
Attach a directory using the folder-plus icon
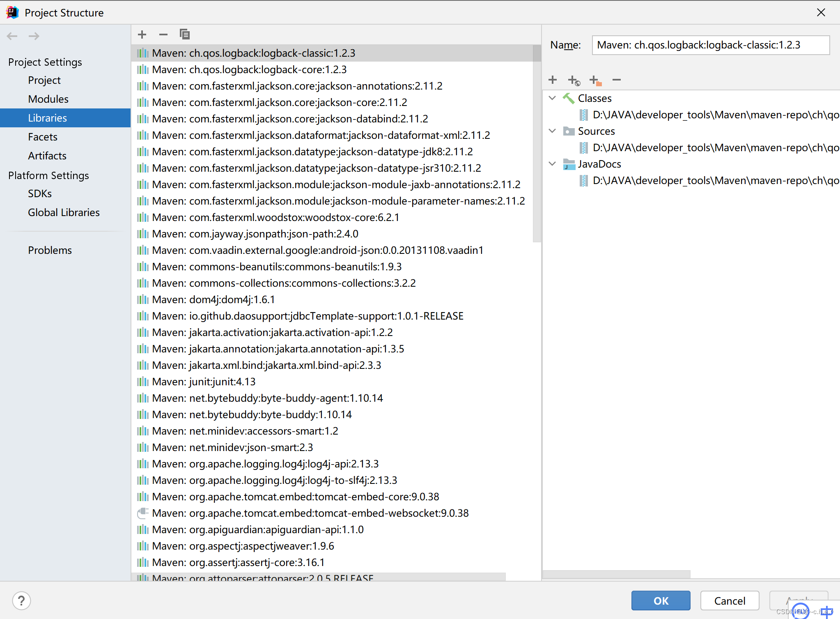pyautogui.click(x=595, y=80)
